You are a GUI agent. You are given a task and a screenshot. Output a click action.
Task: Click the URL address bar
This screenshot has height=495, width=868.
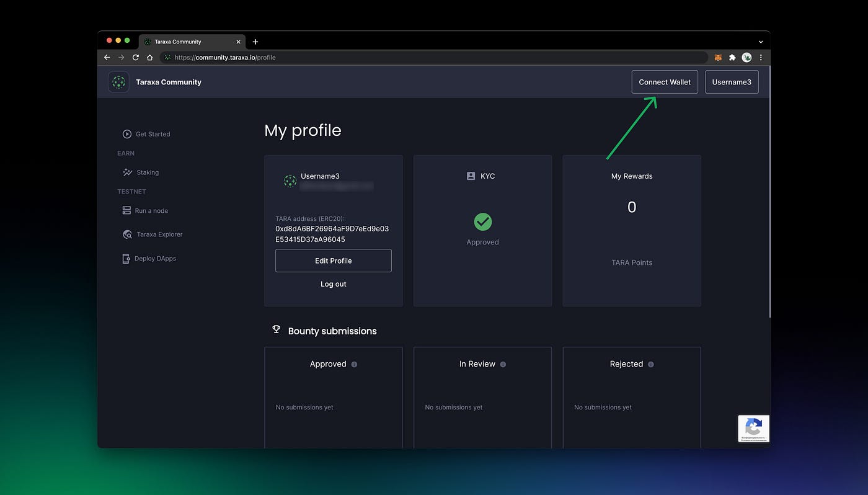434,57
